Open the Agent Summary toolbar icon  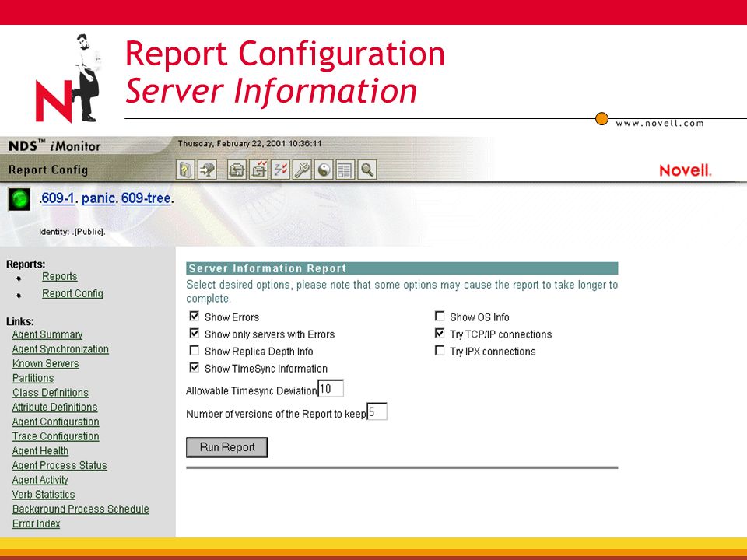pyautogui.click(x=237, y=170)
